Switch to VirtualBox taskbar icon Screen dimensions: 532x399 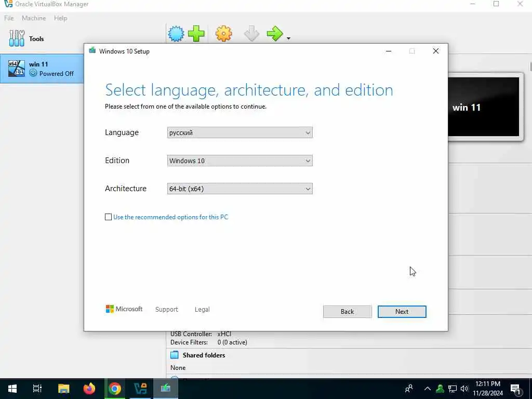pyautogui.click(x=140, y=389)
